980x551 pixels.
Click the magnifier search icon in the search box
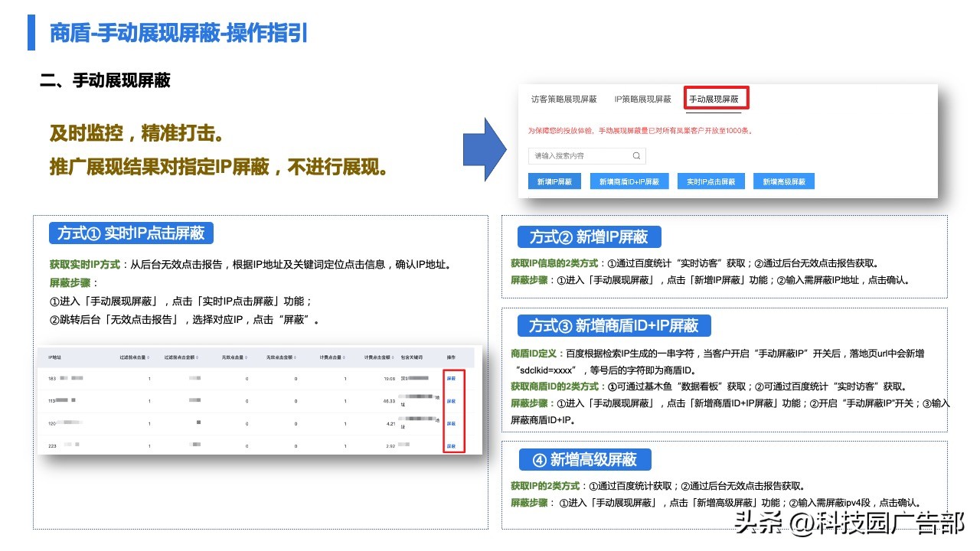[635, 155]
